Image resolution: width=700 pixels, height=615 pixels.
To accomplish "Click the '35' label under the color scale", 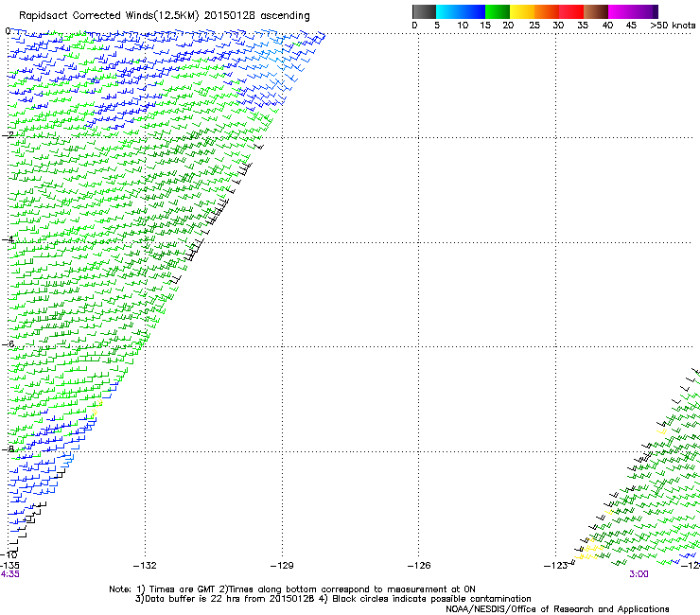I will [x=583, y=26].
